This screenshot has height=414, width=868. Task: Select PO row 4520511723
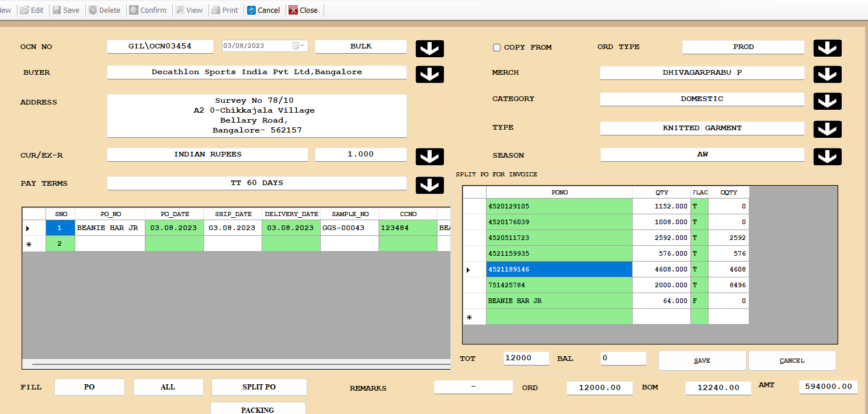click(x=558, y=238)
